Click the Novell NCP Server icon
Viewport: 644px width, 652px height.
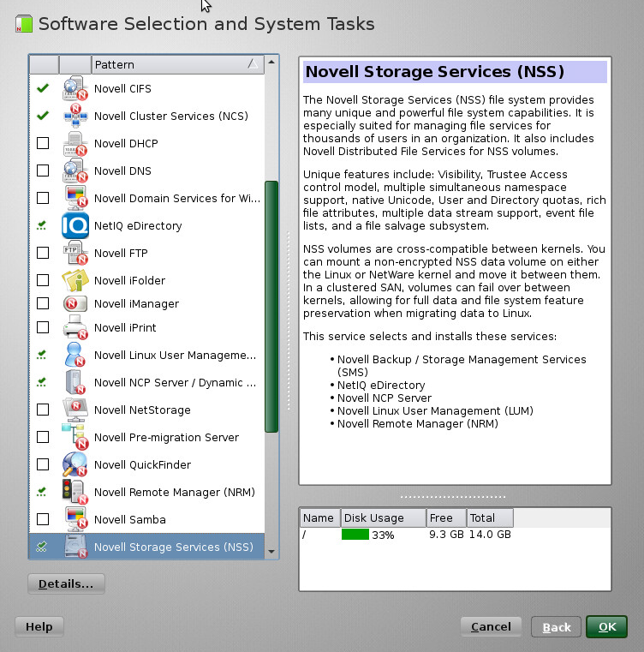[x=75, y=382]
